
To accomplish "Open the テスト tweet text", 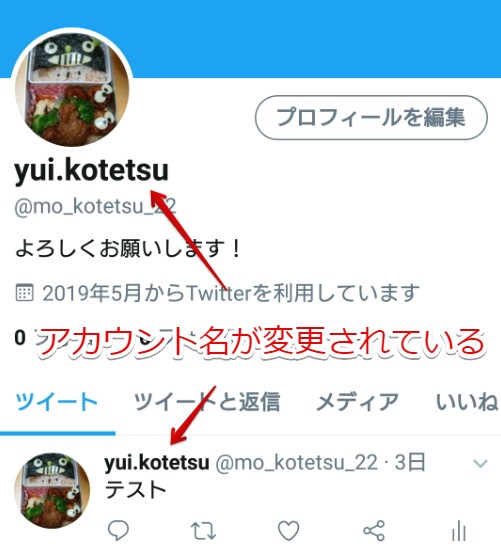I will 136,489.
